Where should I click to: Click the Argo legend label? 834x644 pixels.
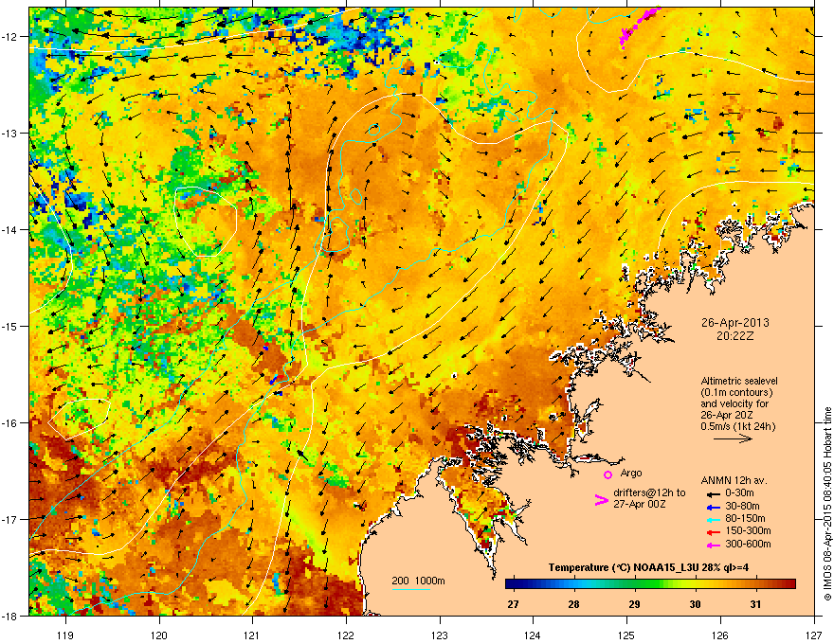631,473
